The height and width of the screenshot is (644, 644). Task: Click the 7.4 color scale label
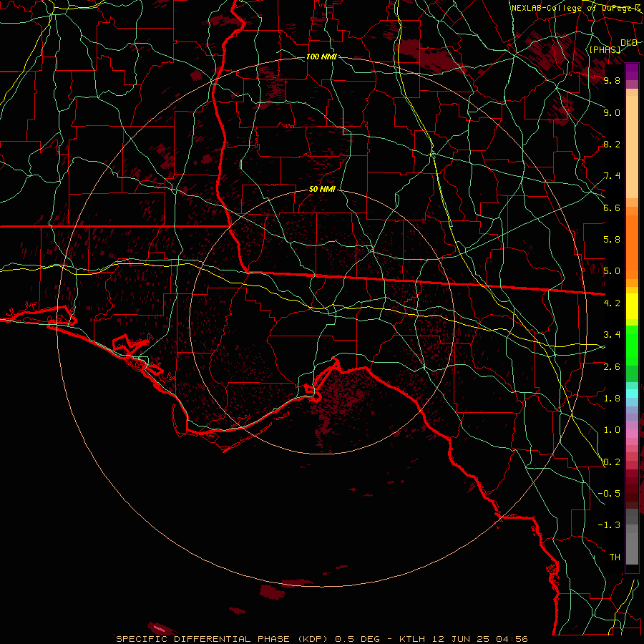[x=612, y=176]
